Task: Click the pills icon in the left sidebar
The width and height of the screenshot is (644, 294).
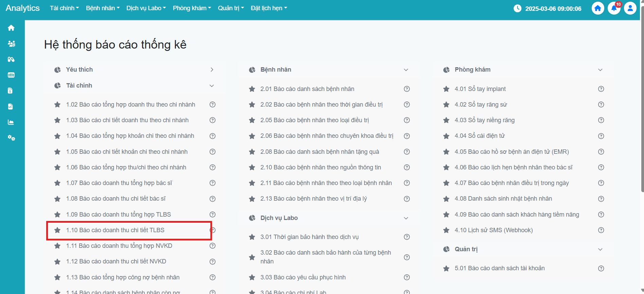Action: (x=11, y=59)
